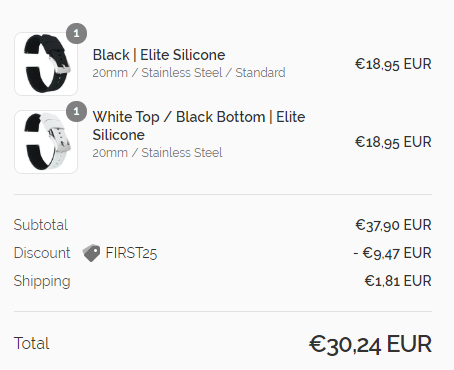The width and height of the screenshot is (454, 370).
Task: Click the Shipping label
Action: (42, 281)
